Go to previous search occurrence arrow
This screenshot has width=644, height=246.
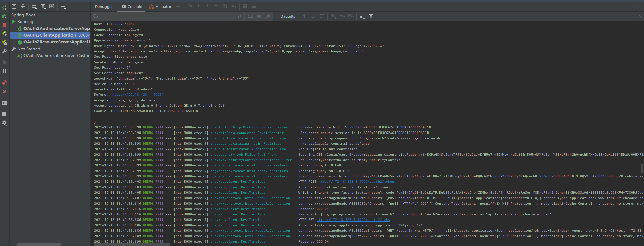(x=304, y=16)
